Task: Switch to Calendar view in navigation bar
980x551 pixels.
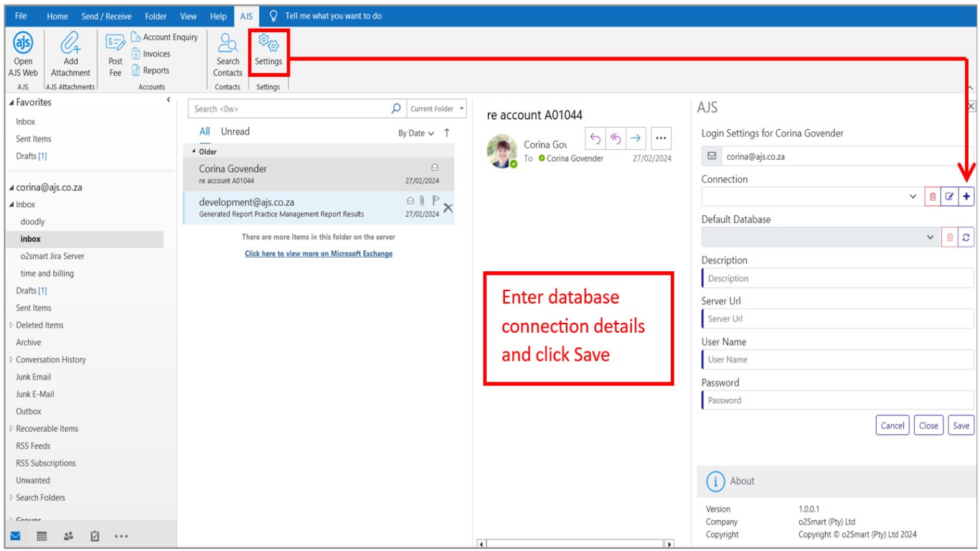Action: click(x=42, y=536)
